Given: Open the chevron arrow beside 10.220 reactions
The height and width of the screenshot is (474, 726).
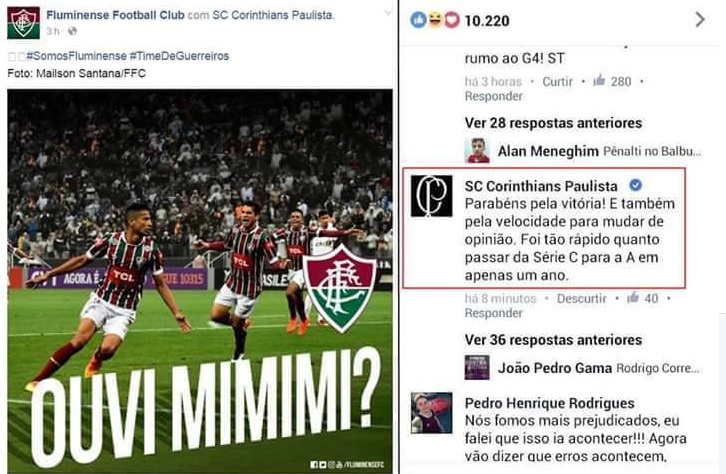Looking at the screenshot, I should (701, 19).
